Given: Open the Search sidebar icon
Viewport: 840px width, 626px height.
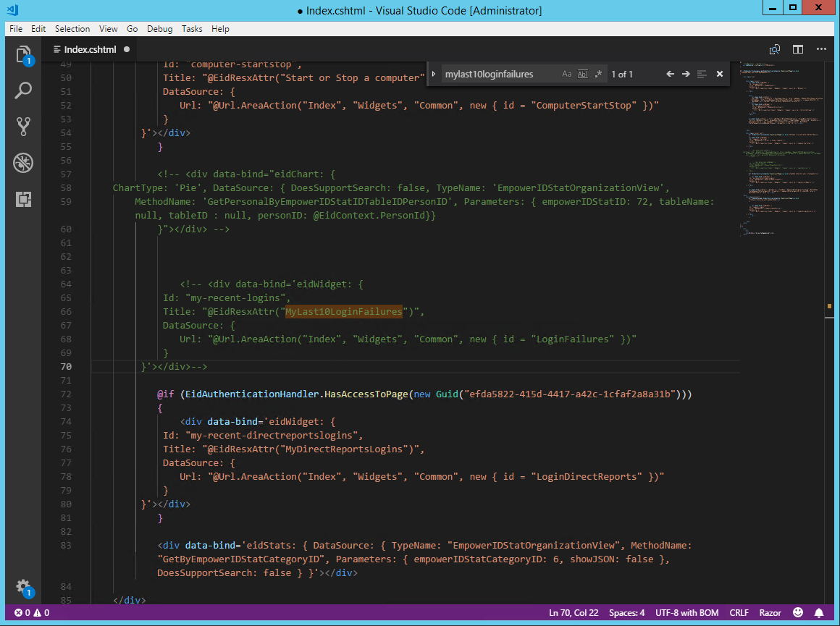Looking at the screenshot, I should [23, 90].
